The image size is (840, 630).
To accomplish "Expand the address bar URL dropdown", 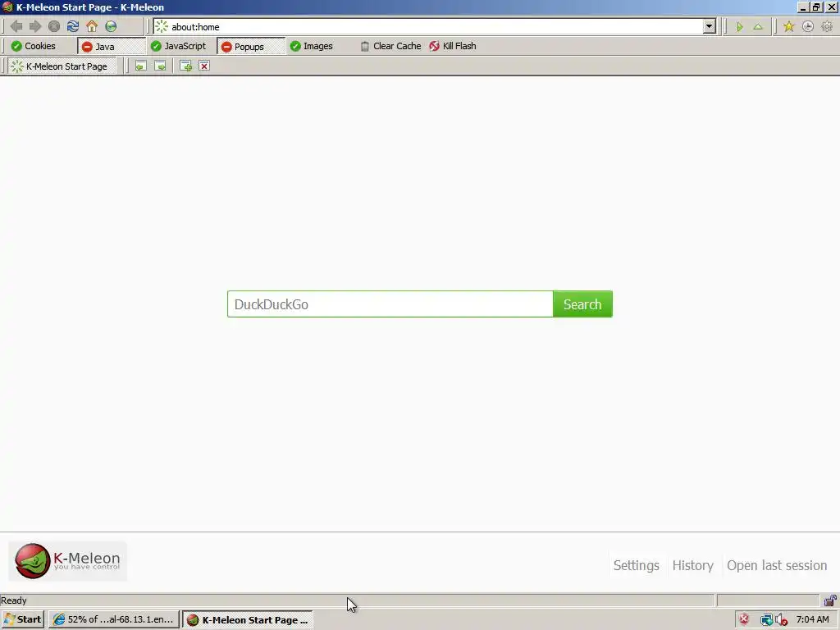I will 710,26.
